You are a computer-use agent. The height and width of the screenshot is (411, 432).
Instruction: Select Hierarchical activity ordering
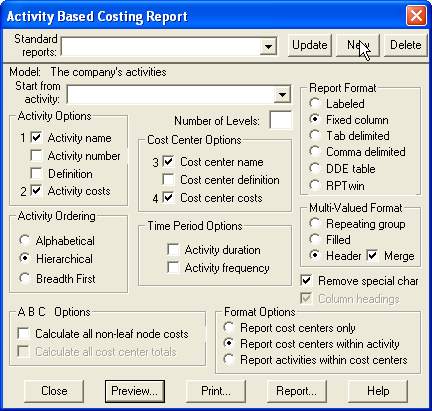pyautogui.click(x=25, y=258)
